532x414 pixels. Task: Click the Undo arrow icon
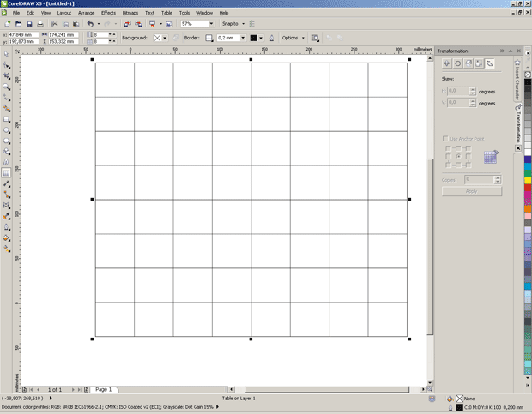point(90,24)
